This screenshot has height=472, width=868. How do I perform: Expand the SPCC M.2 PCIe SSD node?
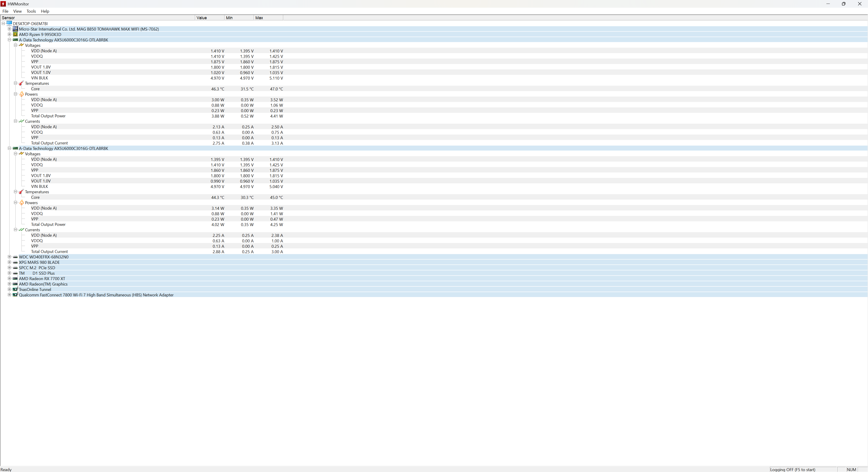[x=9, y=268]
